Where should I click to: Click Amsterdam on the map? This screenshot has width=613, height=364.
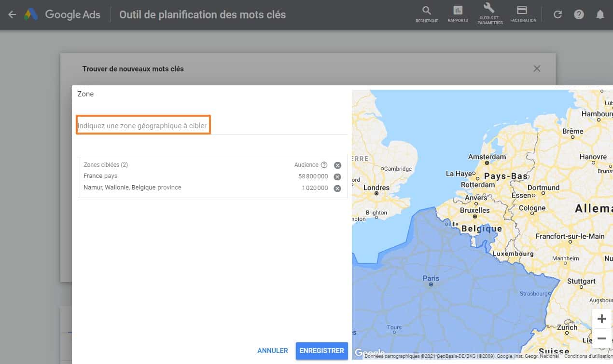point(487,157)
